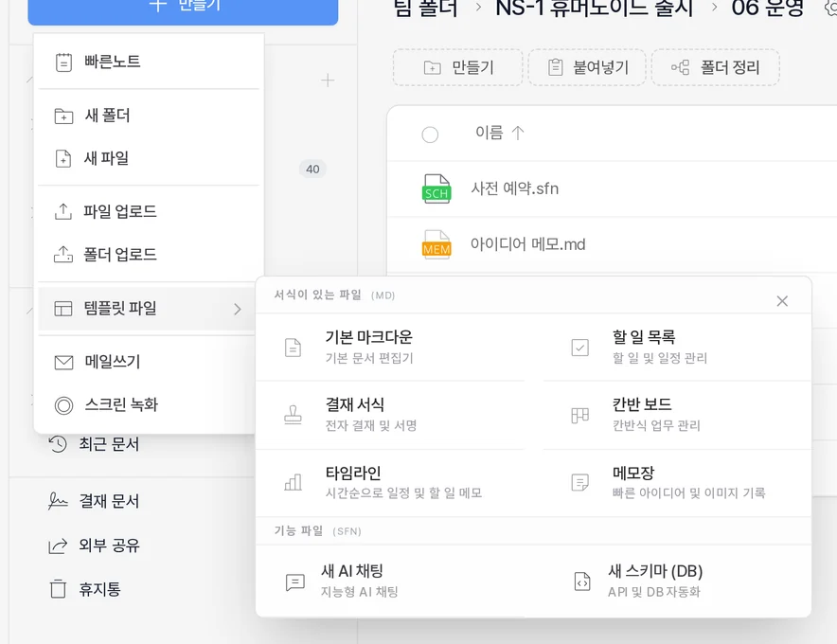
Task: Click the 결재 문서 signature icon
Action: click(58, 501)
